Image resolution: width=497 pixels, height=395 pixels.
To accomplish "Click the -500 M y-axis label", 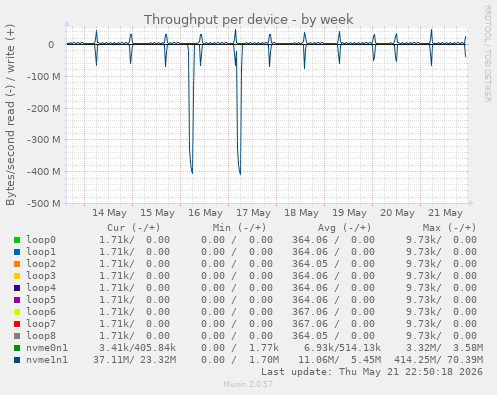I will (x=44, y=203).
